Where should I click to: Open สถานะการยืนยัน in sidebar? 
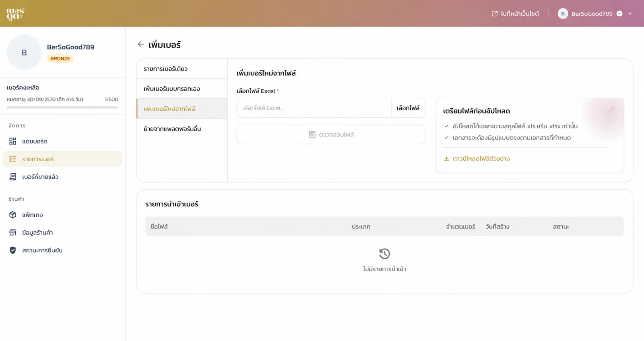click(62, 250)
